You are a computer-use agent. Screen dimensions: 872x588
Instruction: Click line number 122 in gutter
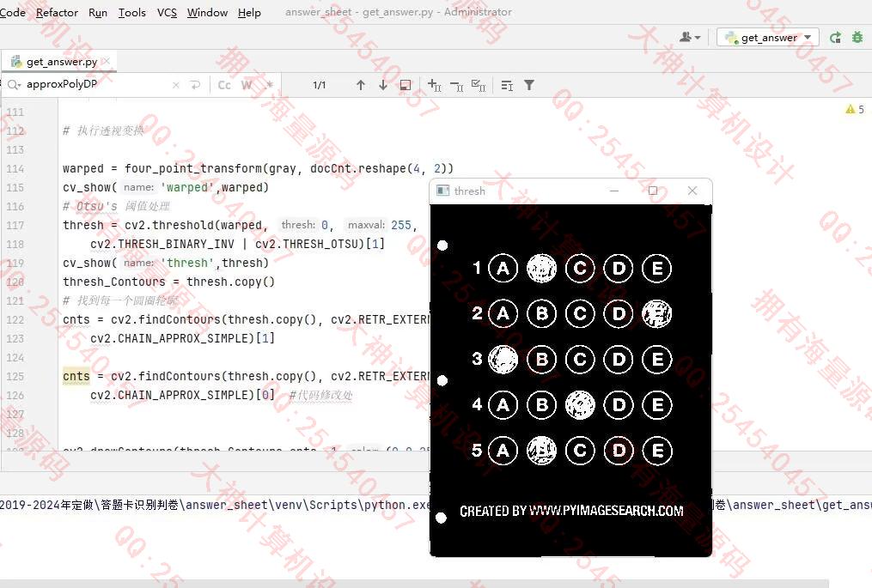[15, 319]
